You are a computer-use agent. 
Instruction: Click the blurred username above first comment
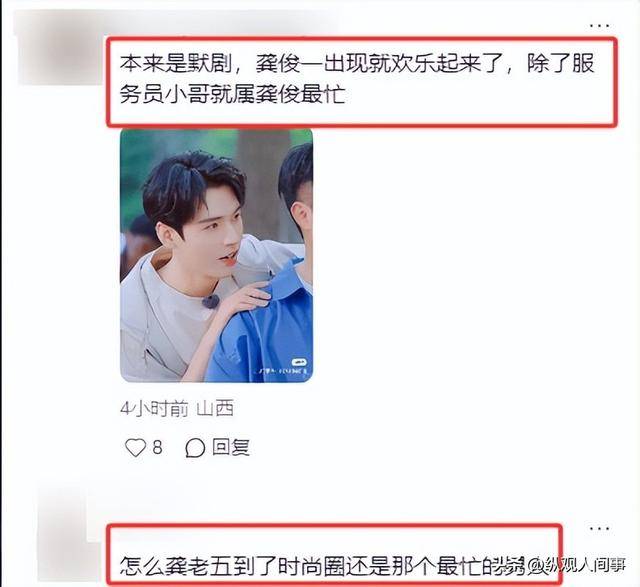coord(222,22)
